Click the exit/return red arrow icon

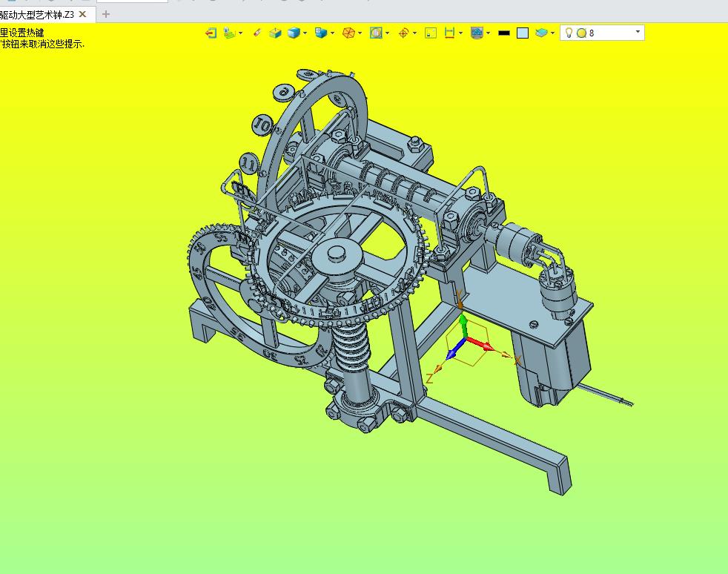(x=211, y=33)
